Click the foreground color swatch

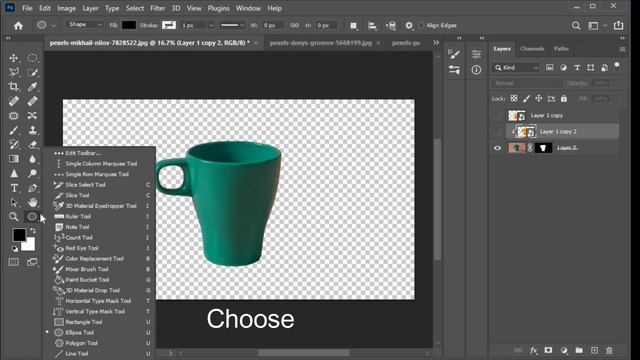point(19,235)
